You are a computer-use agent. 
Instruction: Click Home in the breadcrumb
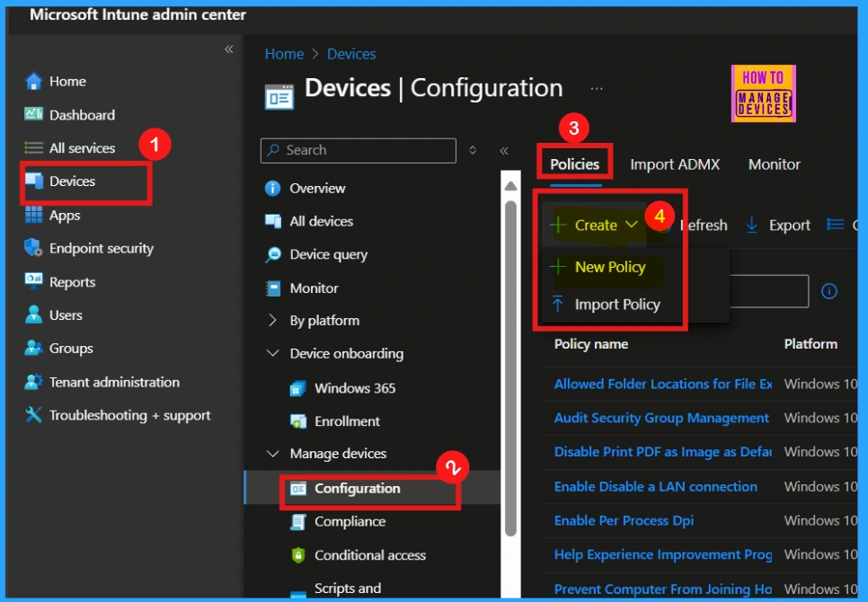[x=284, y=54]
